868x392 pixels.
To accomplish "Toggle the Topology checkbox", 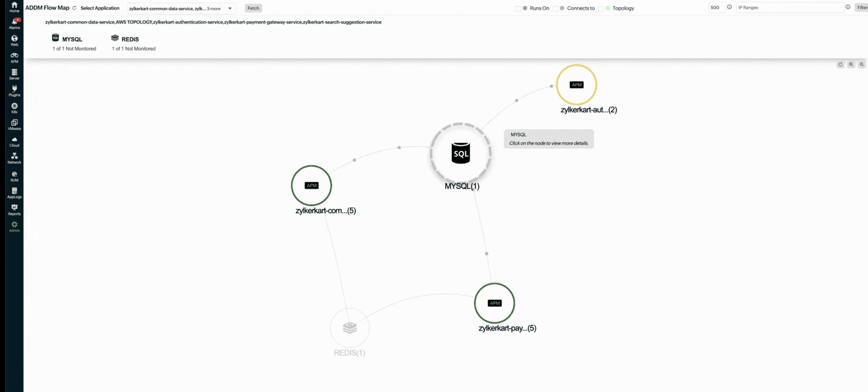I will coord(601,9).
